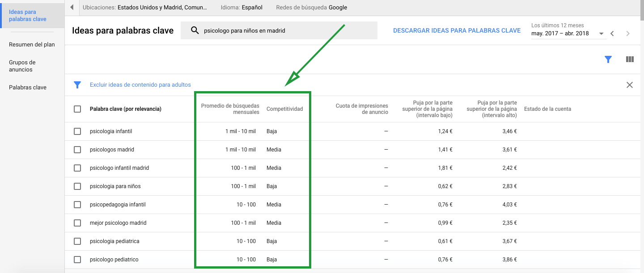
Task: Check the psicologos madrid row
Action: (x=77, y=150)
